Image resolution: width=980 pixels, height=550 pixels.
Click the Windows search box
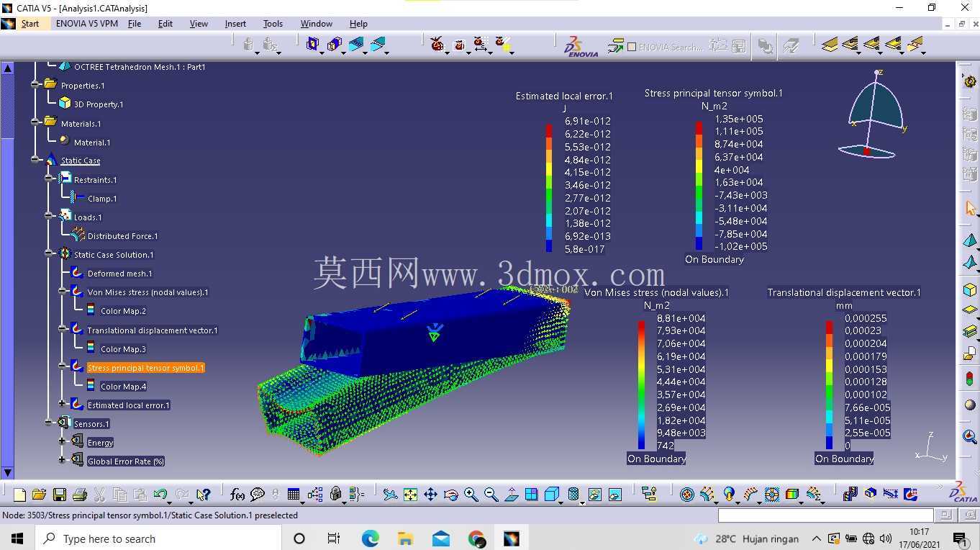click(x=158, y=538)
